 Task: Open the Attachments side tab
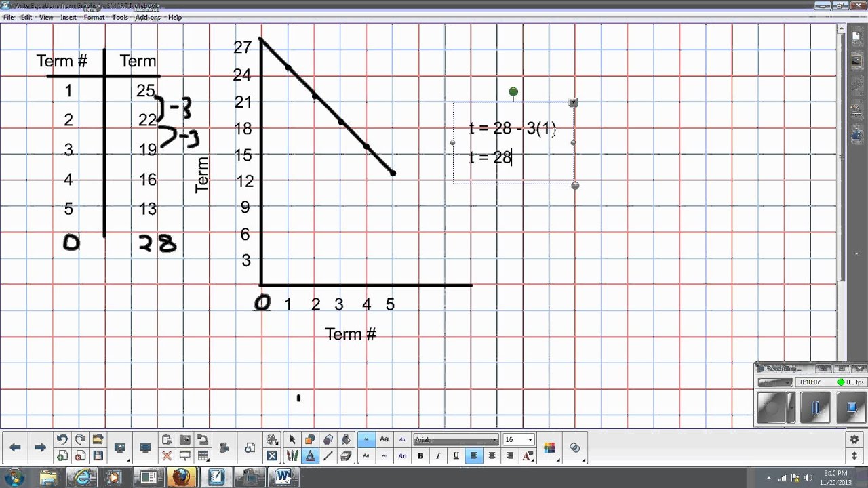(x=856, y=85)
